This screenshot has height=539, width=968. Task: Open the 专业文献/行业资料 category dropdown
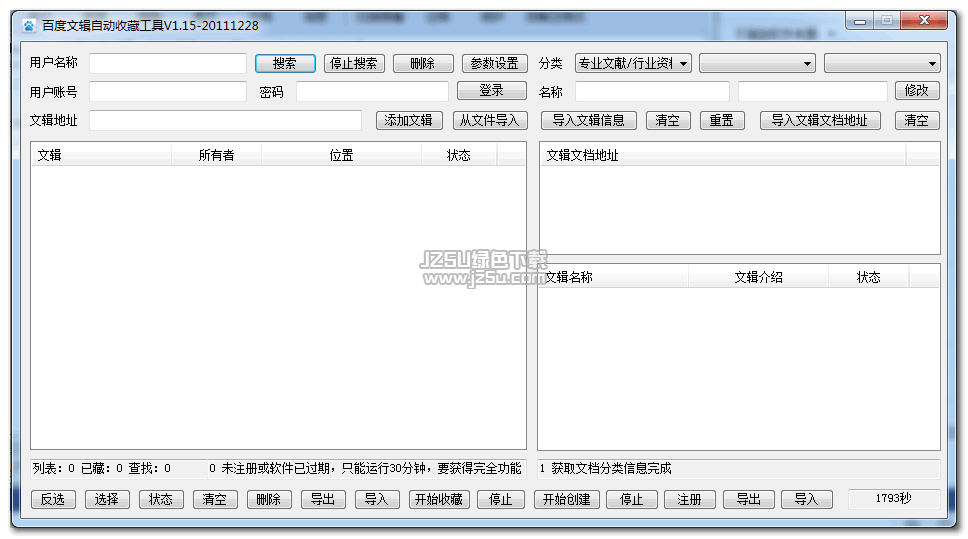click(x=633, y=63)
